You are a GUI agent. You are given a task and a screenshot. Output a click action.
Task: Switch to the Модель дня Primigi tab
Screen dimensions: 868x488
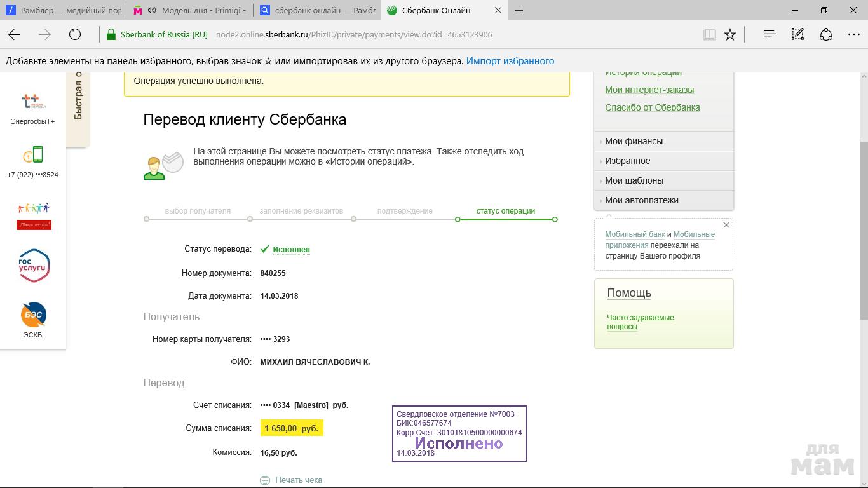point(194,11)
